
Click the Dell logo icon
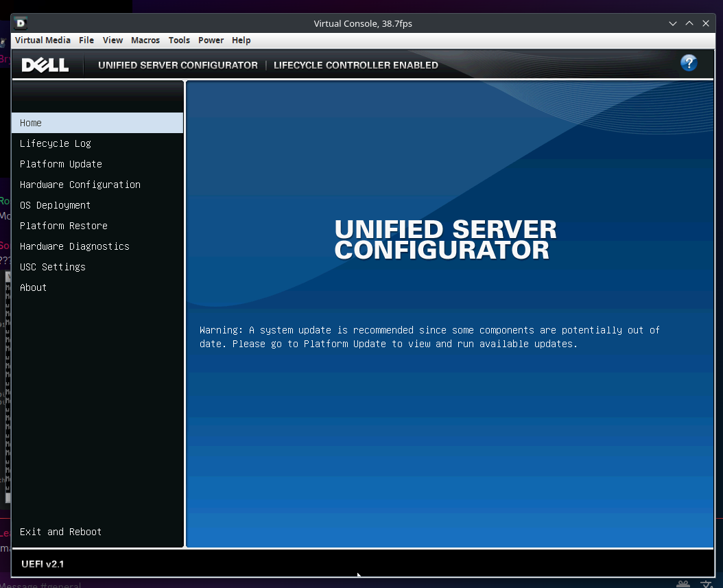[44, 64]
